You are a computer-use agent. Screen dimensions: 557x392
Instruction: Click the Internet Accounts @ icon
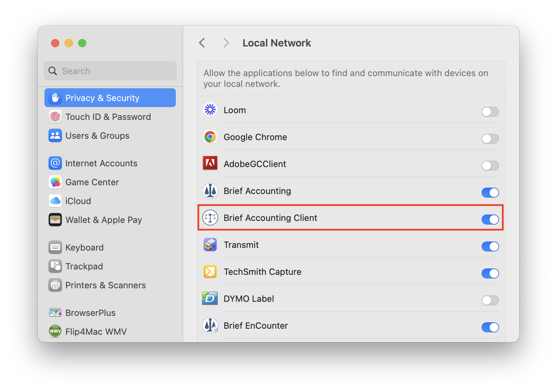pyautogui.click(x=55, y=163)
